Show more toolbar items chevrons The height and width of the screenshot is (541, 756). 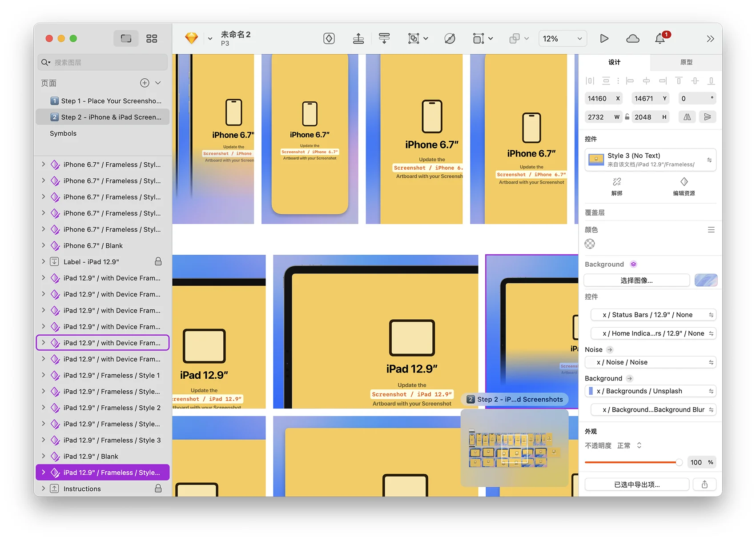coord(710,39)
